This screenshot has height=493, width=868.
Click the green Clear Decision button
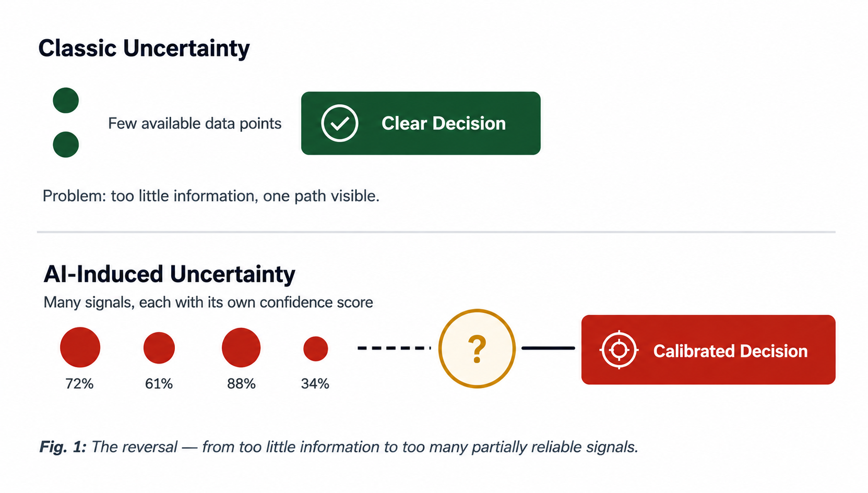421,123
